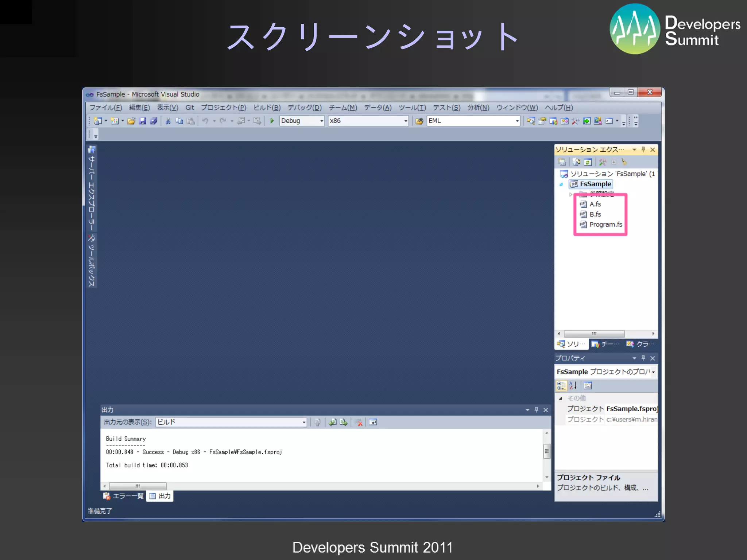Select Program.fs in Solution Explorer
747x560 pixels.
coord(605,225)
